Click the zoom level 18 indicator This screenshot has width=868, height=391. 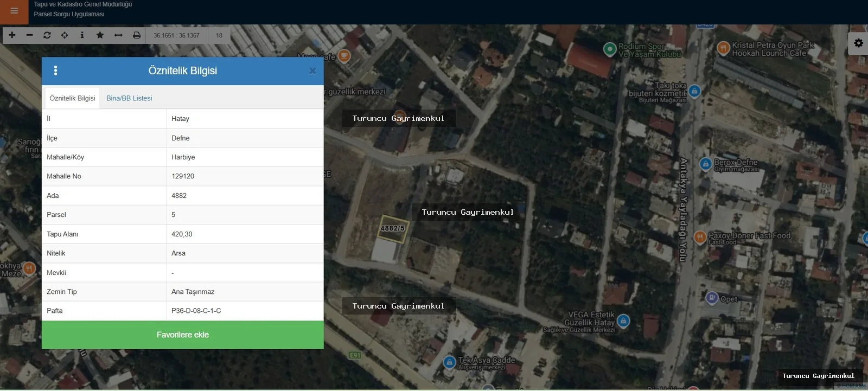click(219, 36)
